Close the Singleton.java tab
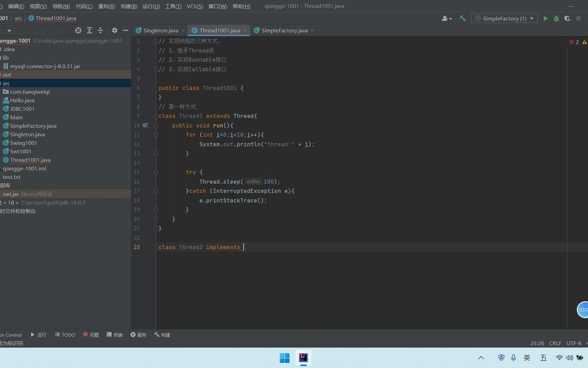588x368 pixels. [183, 30]
